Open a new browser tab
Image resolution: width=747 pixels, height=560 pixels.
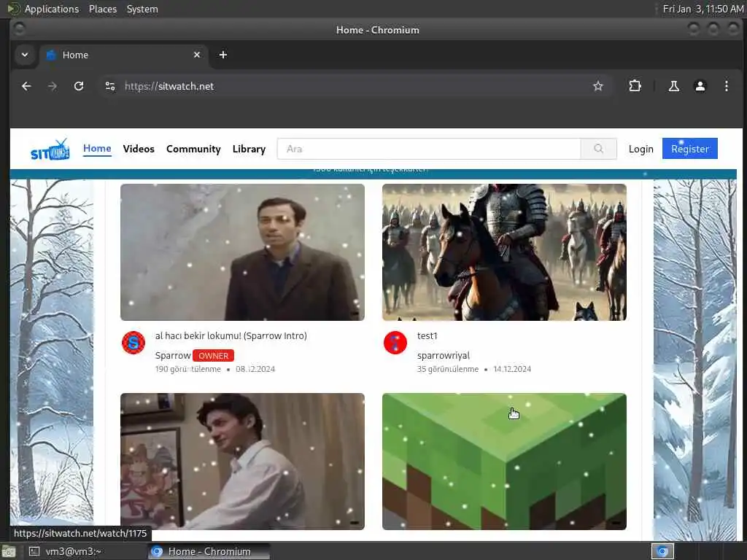tap(223, 55)
